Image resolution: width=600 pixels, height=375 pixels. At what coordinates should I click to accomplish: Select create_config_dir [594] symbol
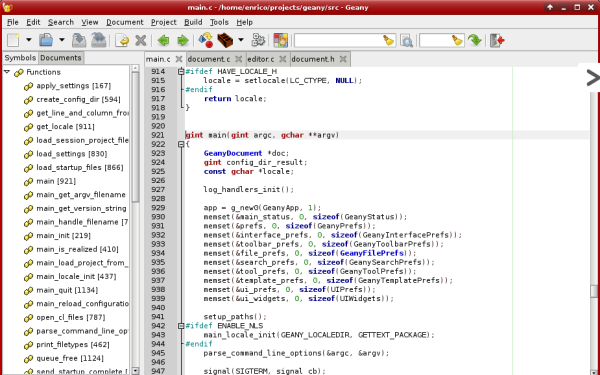[x=78, y=99]
